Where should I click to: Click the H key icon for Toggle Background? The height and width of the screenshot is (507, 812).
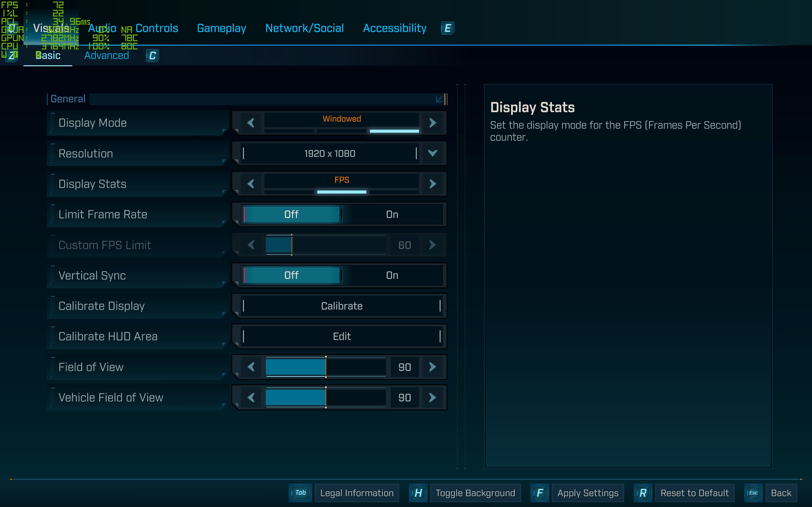[x=418, y=493]
